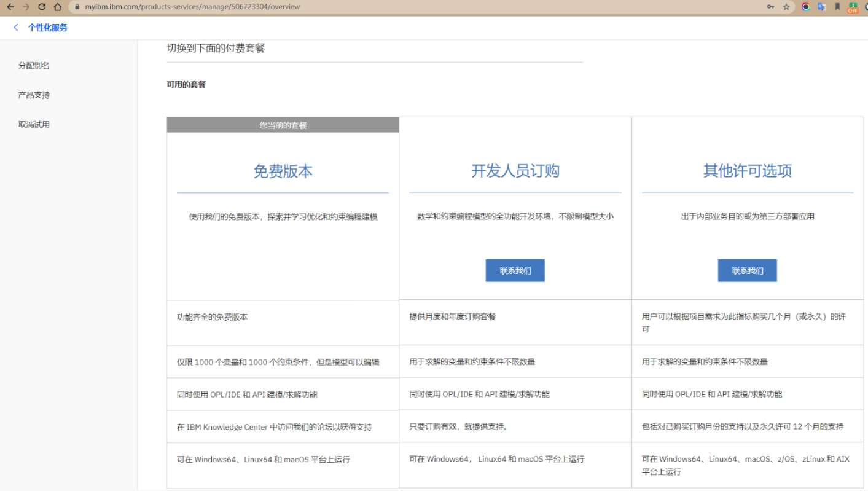Viewport: 868px width, 491px height.
Task: Click the 仅限 1000 个变量 limitation text
Action: coord(278,363)
